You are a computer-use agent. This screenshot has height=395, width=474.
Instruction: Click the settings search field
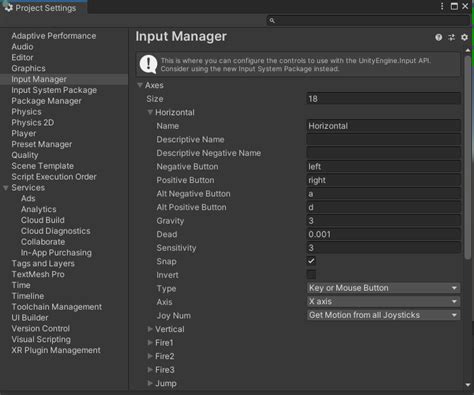click(369, 21)
